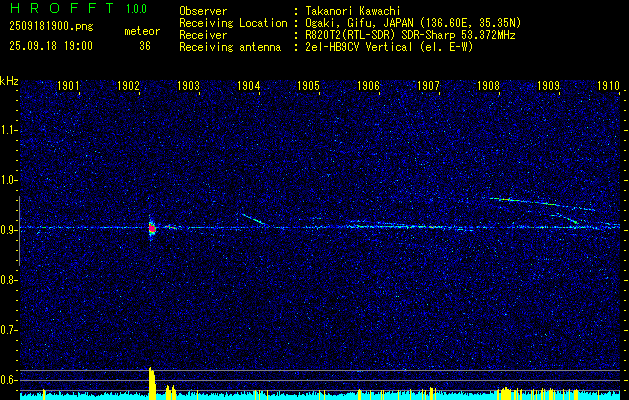
Task: Click the Ogaki, Gifu, JAPAN location text
Action: [413, 23]
